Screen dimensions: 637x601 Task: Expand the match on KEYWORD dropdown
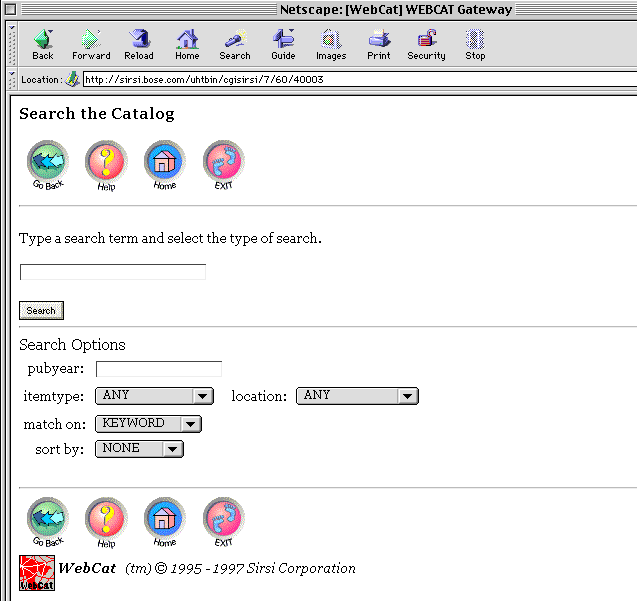tap(148, 424)
